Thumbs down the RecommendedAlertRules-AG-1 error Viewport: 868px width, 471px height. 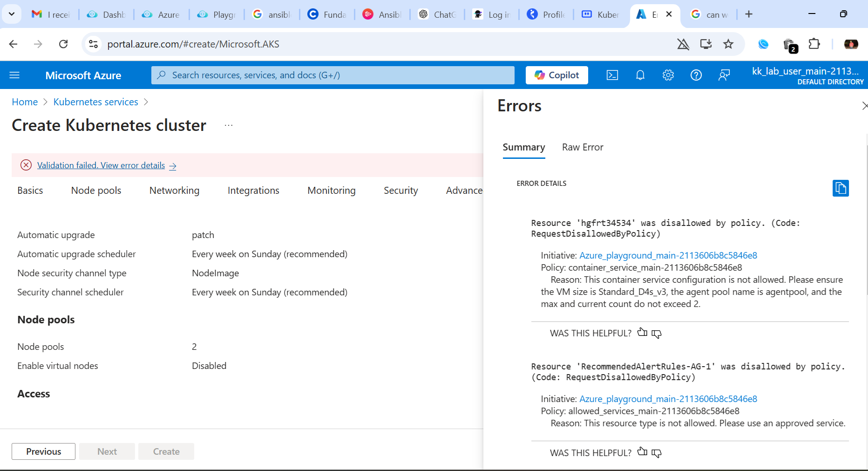click(x=657, y=453)
